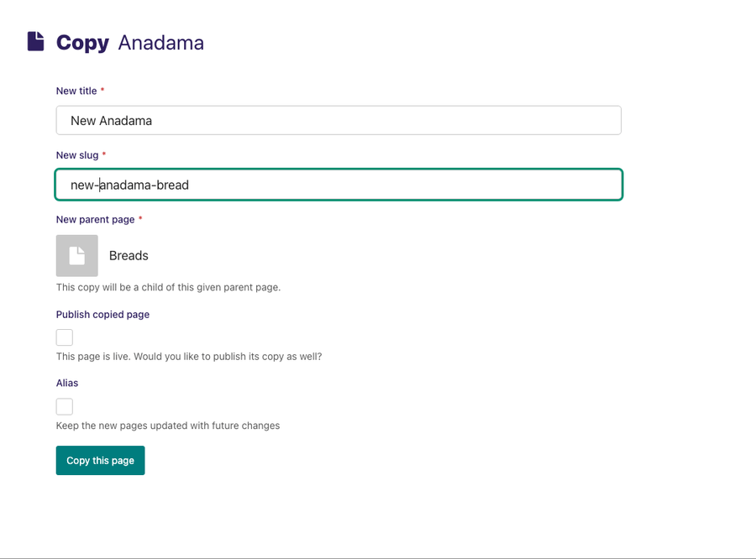This screenshot has width=756, height=559.
Task: Toggle the Alias checkbox
Action: 65,406
